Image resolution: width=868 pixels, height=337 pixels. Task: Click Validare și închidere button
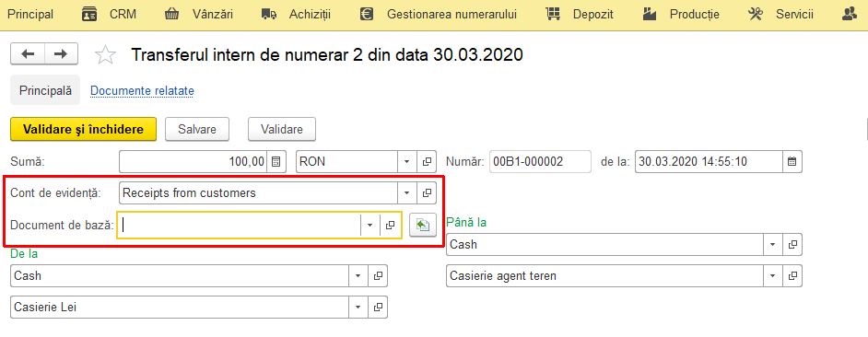pyautogui.click(x=84, y=129)
